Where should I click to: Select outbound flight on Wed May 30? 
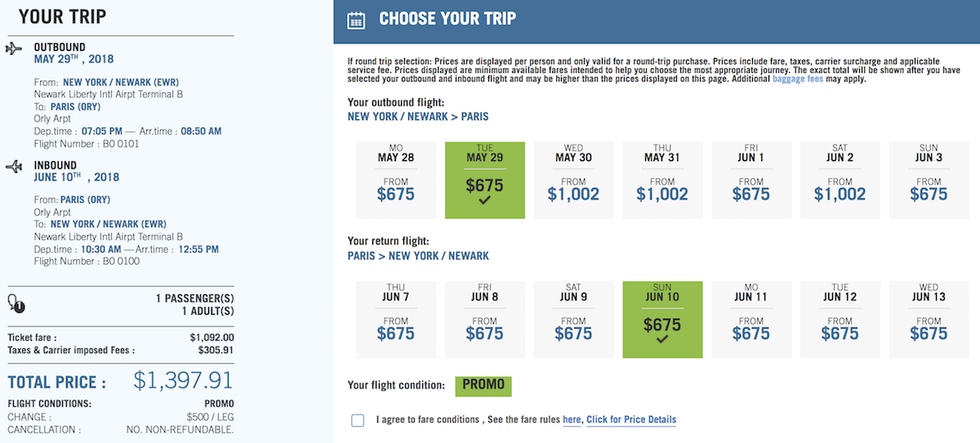point(573,181)
